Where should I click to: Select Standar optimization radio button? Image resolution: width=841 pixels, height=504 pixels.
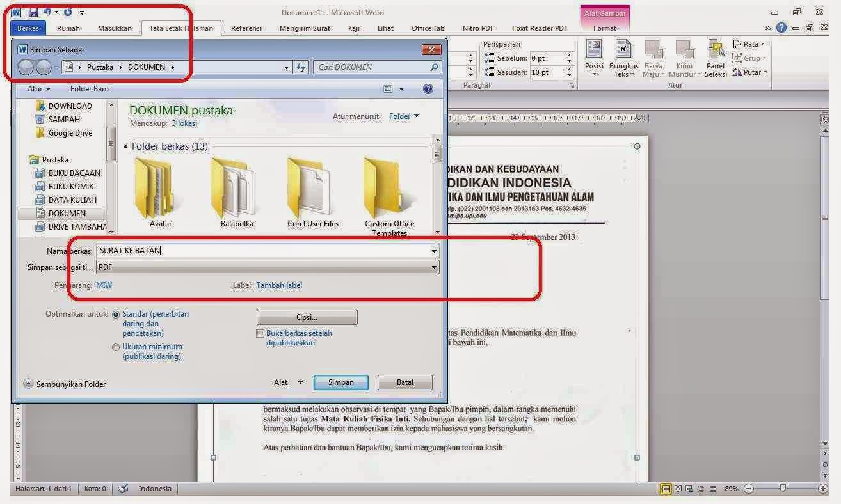tap(116, 315)
